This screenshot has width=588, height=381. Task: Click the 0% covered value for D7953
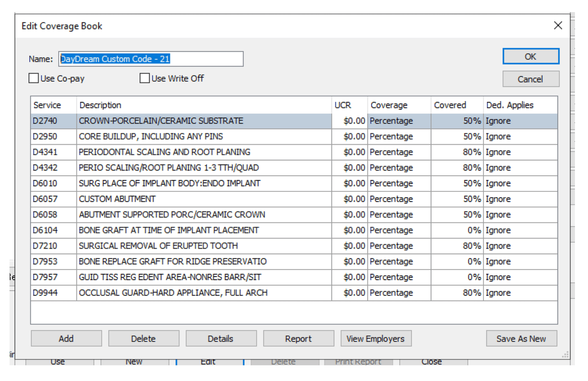(x=457, y=262)
